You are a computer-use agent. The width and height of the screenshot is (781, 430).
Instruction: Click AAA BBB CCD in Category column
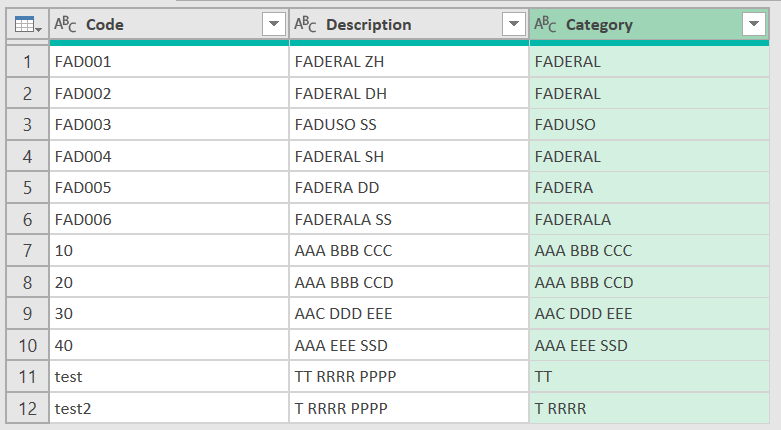click(x=649, y=283)
